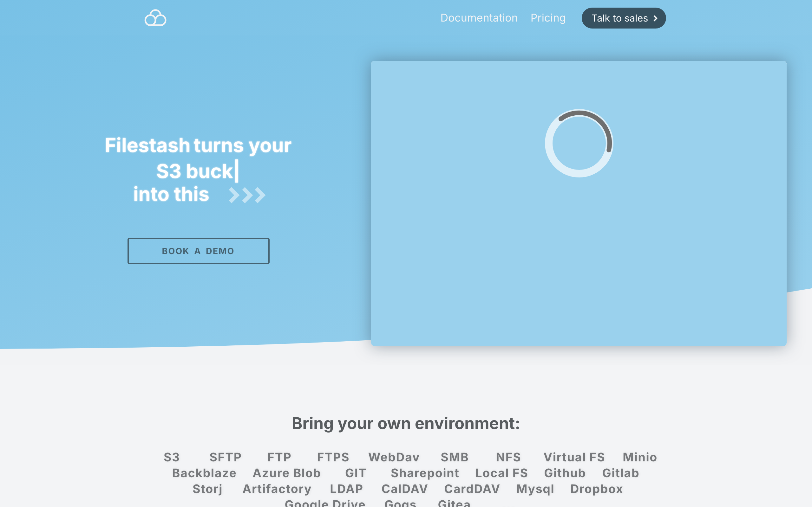The width and height of the screenshot is (812, 507).
Task: Click the Bring your own environment heading
Action: pos(406,423)
